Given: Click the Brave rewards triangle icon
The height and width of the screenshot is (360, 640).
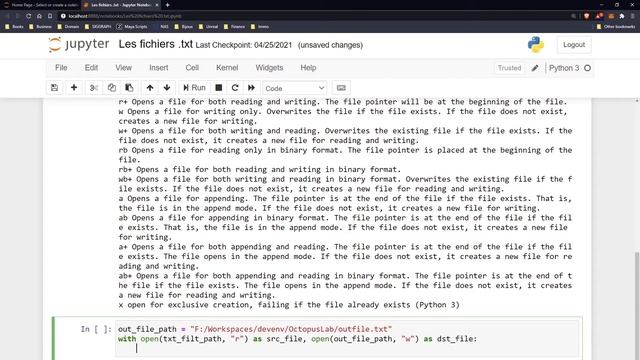Looking at the screenshot, I should click(599, 16).
